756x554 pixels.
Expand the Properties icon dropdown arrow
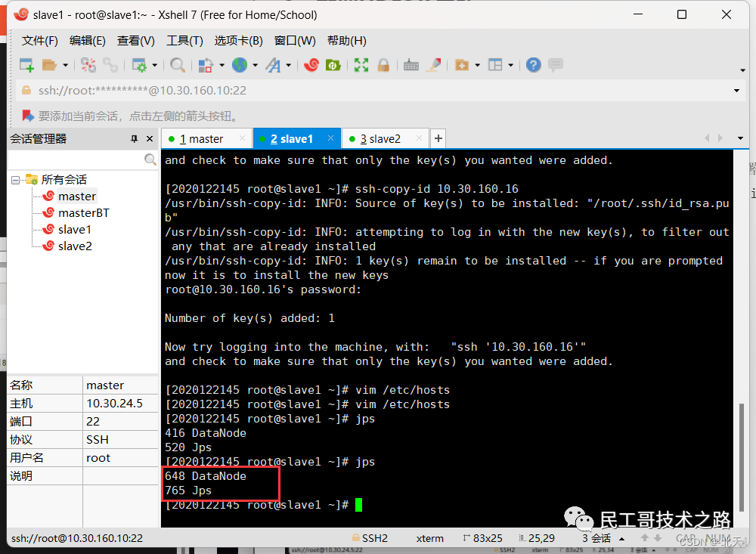pyautogui.click(x=155, y=65)
